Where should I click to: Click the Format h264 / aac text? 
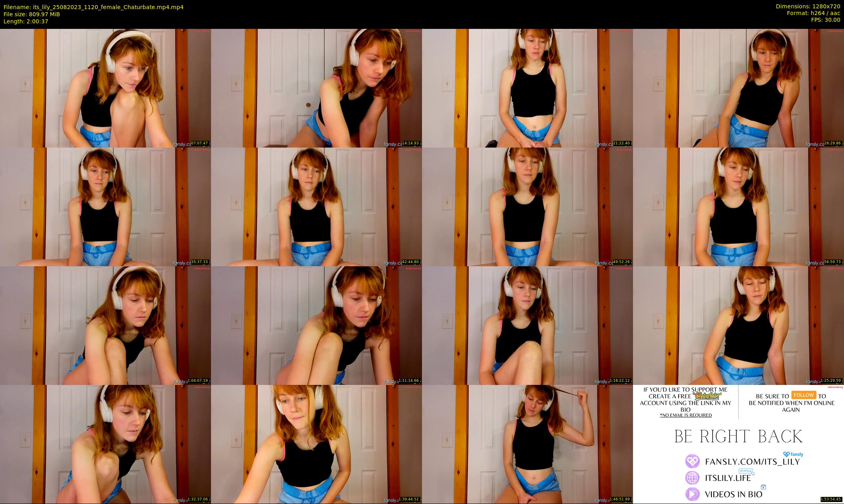(814, 13)
